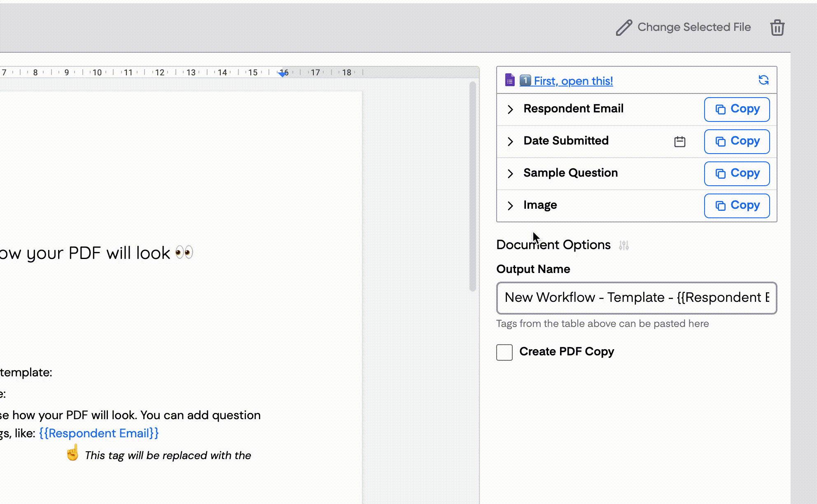
Task: Click calendar icon beside Date Submitted
Action: coord(679,142)
